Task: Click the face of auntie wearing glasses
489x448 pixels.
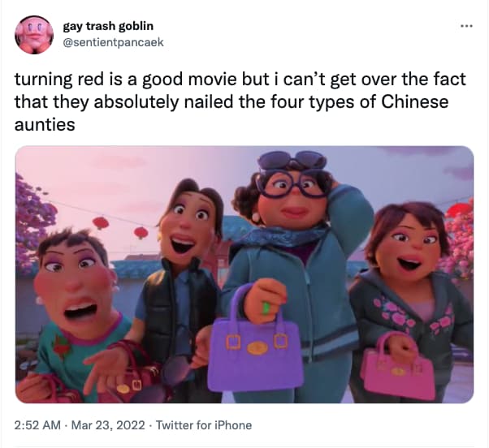Action: coord(292,198)
